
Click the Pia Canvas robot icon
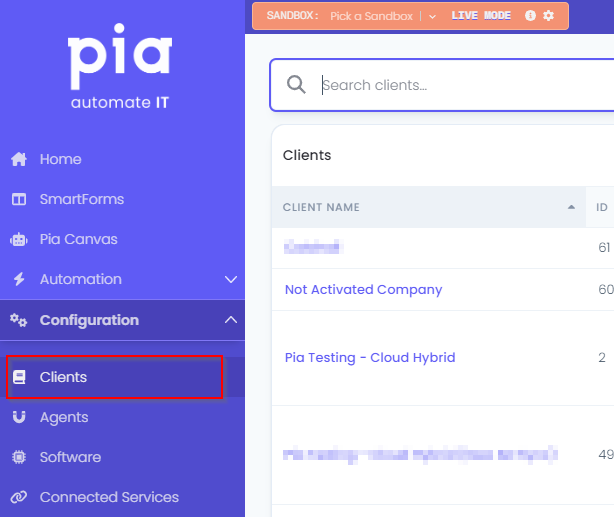pyautogui.click(x=19, y=239)
